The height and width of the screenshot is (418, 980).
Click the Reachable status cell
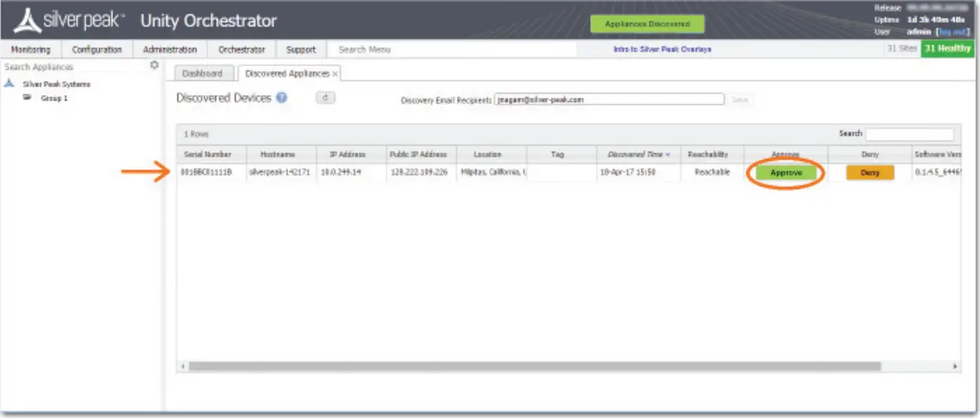pyautogui.click(x=712, y=172)
